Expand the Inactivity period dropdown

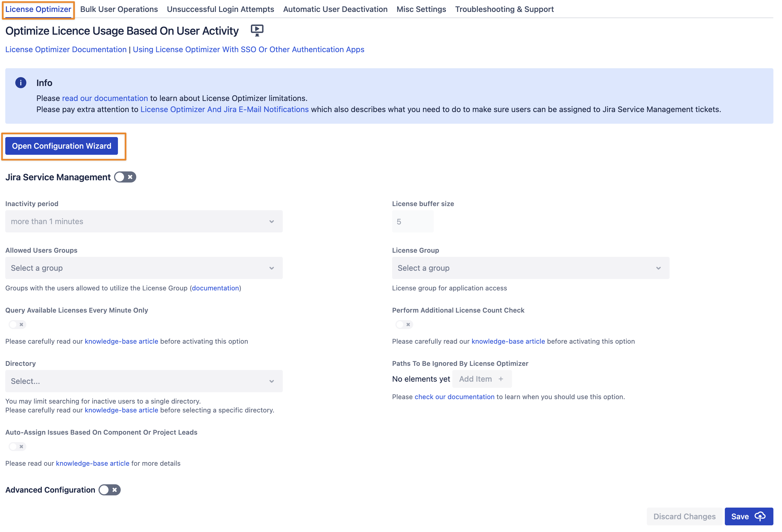tap(144, 222)
